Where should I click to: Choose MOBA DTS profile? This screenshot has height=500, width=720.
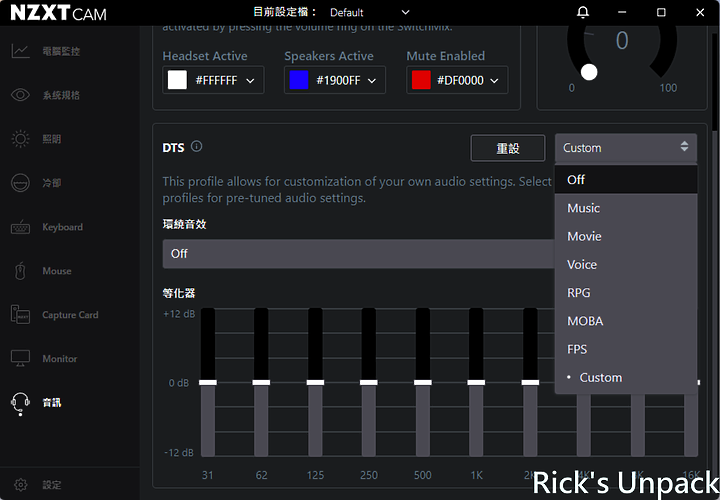click(x=626, y=321)
